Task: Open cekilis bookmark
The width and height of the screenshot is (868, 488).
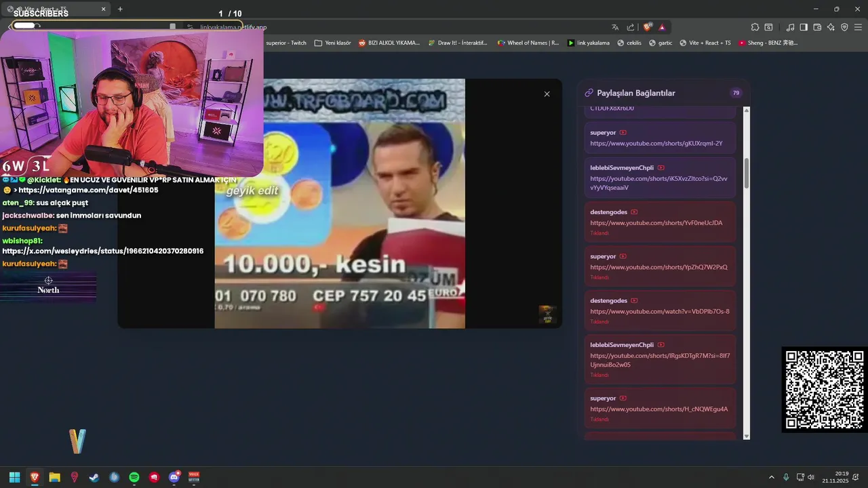Action: click(629, 43)
